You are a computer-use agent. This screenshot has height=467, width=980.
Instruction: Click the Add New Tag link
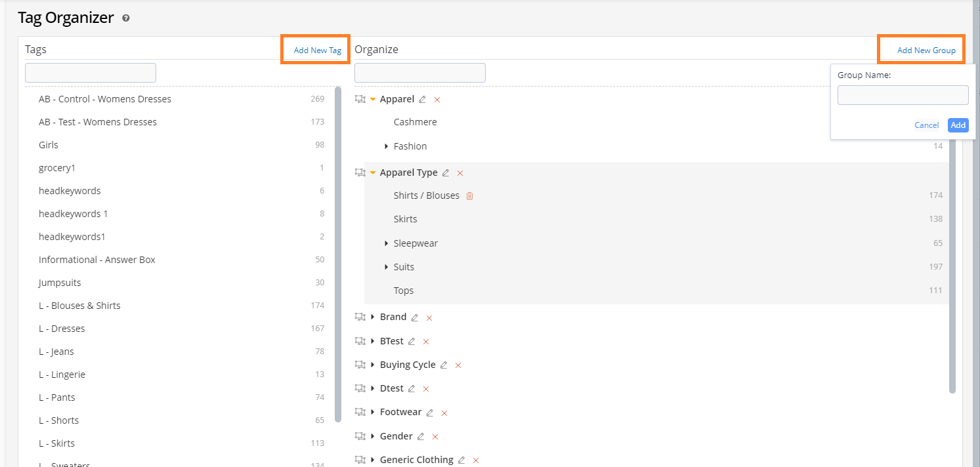[x=318, y=51]
